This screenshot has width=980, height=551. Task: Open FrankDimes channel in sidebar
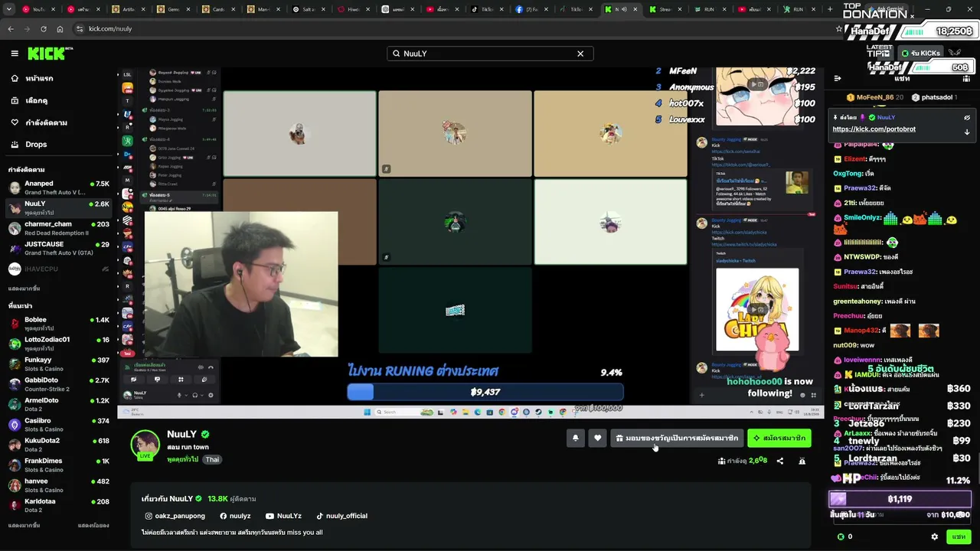[x=59, y=465]
